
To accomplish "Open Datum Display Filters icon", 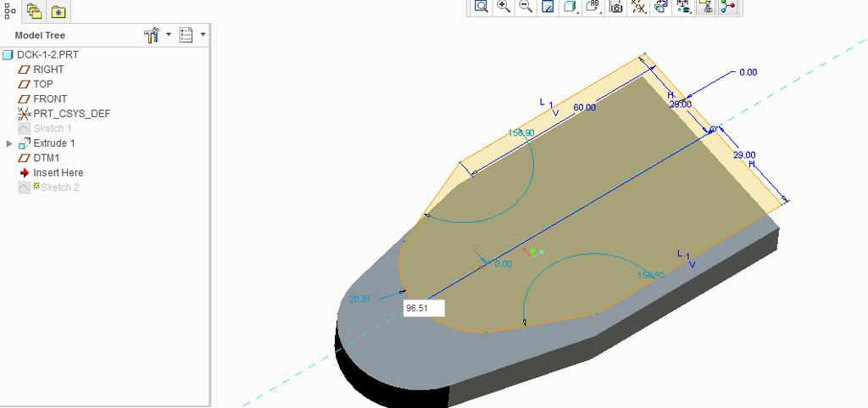I will (x=638, y=7).
